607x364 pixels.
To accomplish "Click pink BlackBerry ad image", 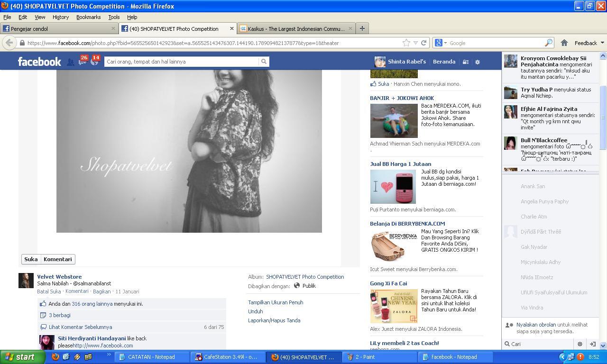I will coord(393,187).
